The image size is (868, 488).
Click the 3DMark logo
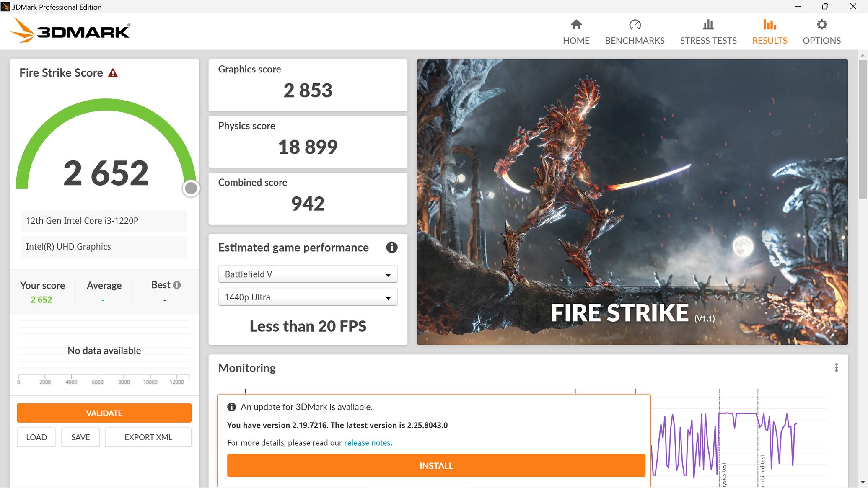click(70, 31)
